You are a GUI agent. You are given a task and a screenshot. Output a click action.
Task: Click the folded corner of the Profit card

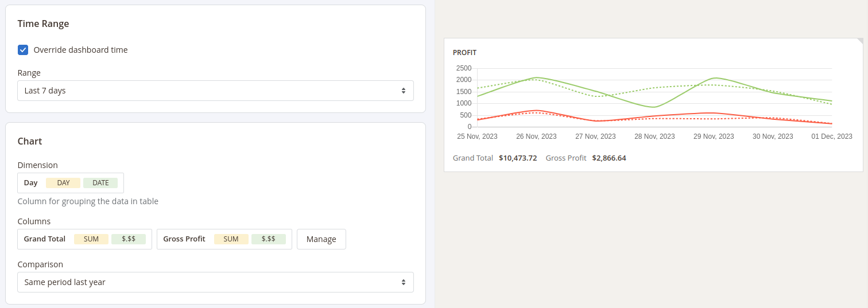859,41
